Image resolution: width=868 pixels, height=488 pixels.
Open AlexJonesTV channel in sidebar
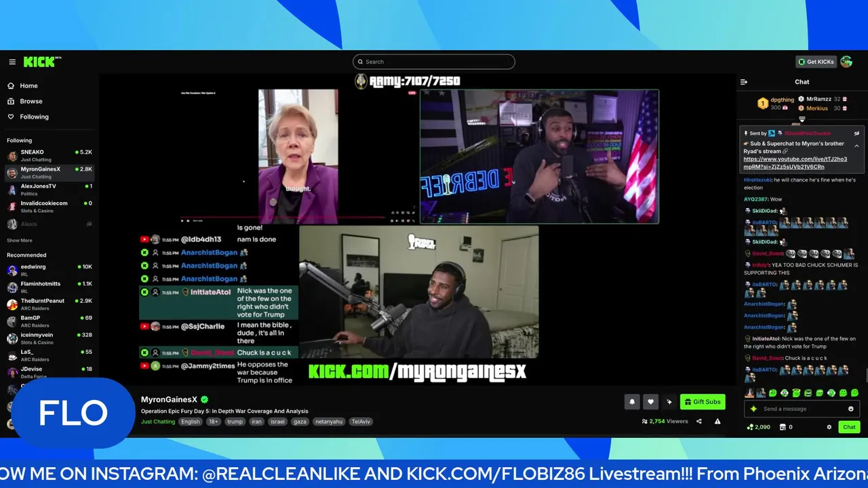(50, 190)
